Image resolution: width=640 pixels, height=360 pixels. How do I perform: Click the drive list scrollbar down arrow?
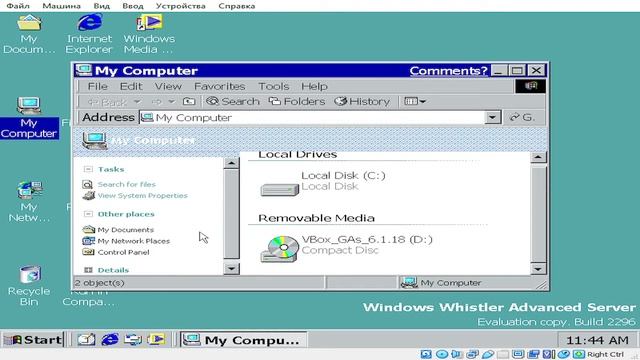538,269
